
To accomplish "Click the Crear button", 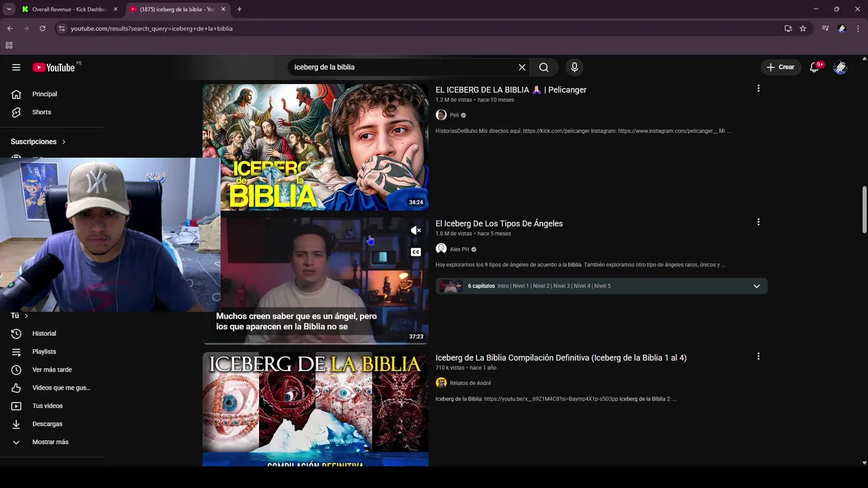I will coord(780,67).
